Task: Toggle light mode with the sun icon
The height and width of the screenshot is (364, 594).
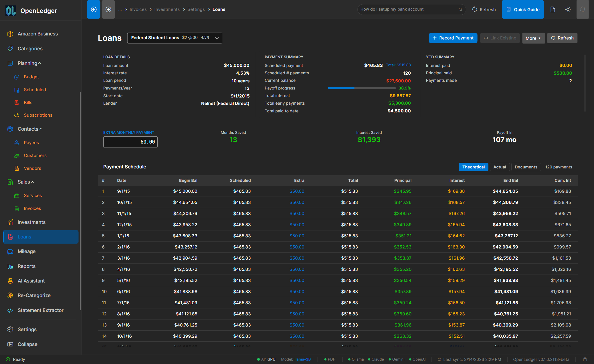Action: (x=568, y=9)
